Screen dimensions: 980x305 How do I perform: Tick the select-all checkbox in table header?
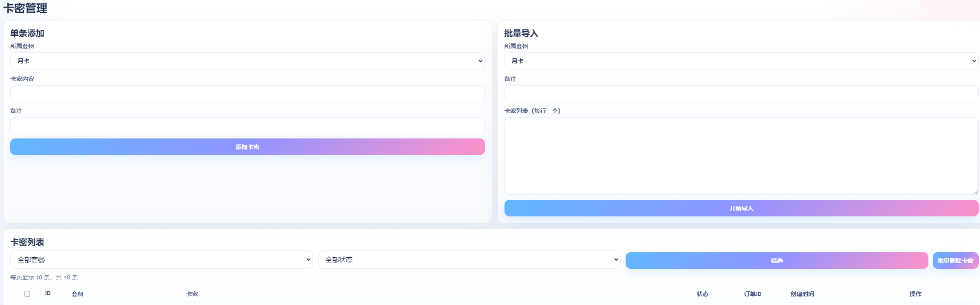coord(27,293)
